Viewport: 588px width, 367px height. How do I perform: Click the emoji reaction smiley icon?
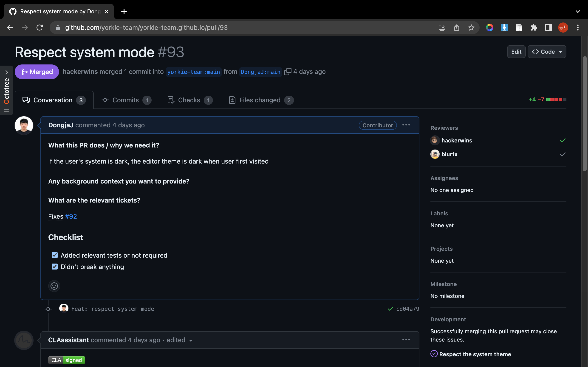pyautogui.click(x=54, y=286)
